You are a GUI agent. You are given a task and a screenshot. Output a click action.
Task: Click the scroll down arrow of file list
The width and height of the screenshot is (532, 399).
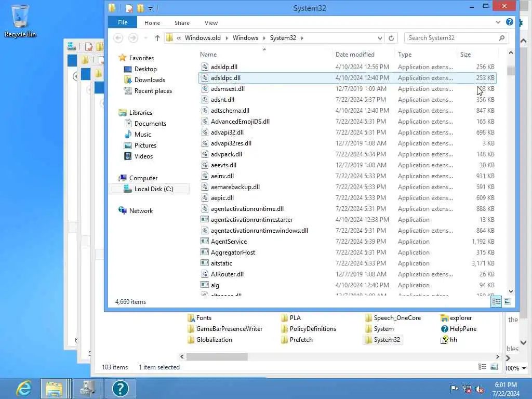[x=511, y=291]
